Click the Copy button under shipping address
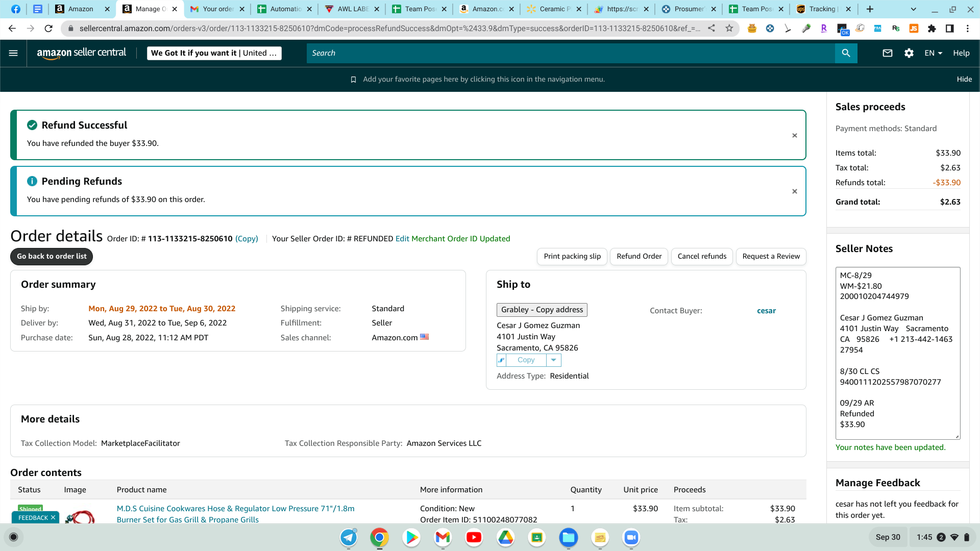 click(x=526, y=360)
